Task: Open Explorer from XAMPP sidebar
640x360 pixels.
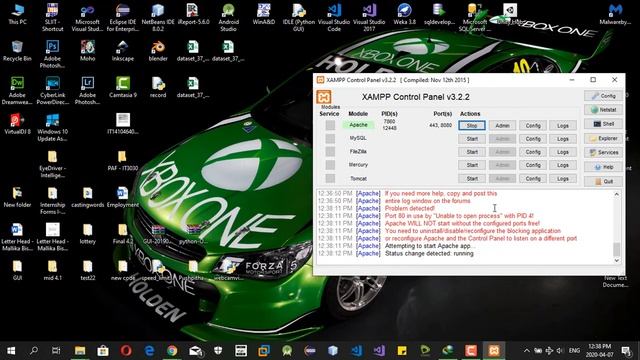Action: [x=603, y=138]
